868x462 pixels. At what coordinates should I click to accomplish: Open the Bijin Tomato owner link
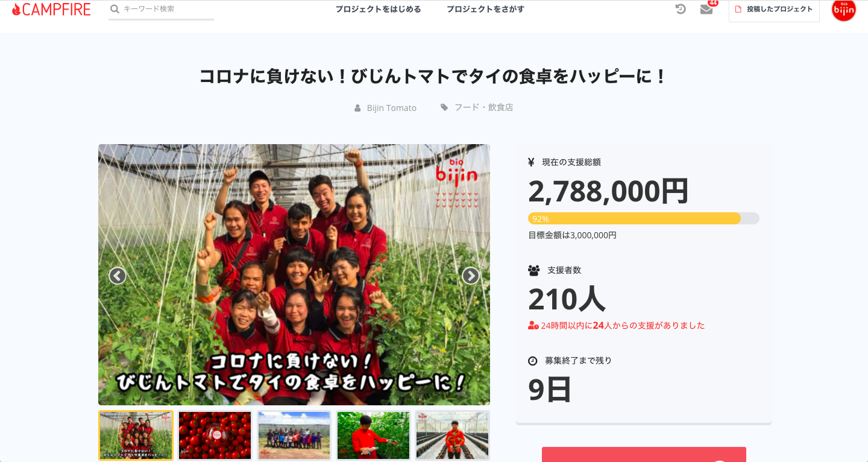(392, 108)
